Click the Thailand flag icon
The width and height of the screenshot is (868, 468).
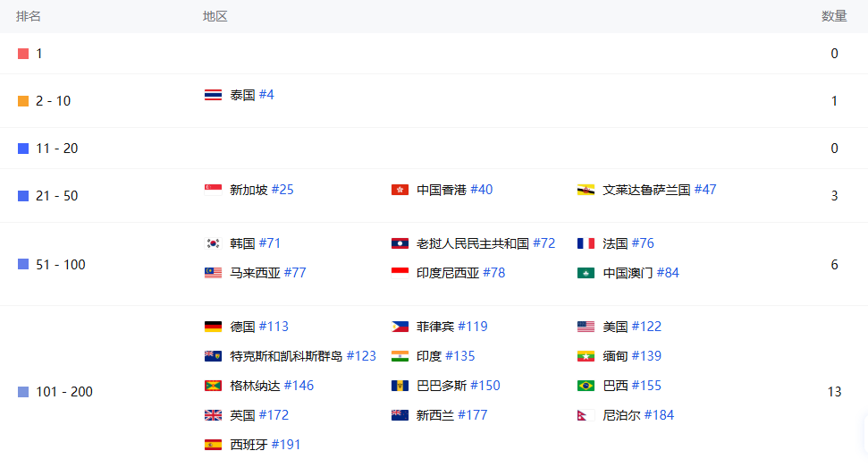click(213, 95)
